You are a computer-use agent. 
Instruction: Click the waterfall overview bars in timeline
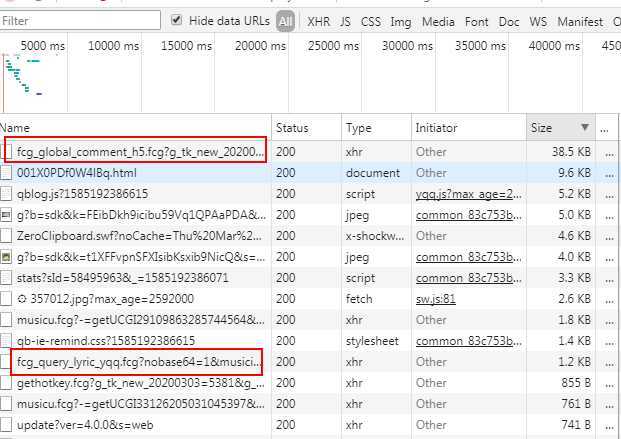[x=22, y=75]
